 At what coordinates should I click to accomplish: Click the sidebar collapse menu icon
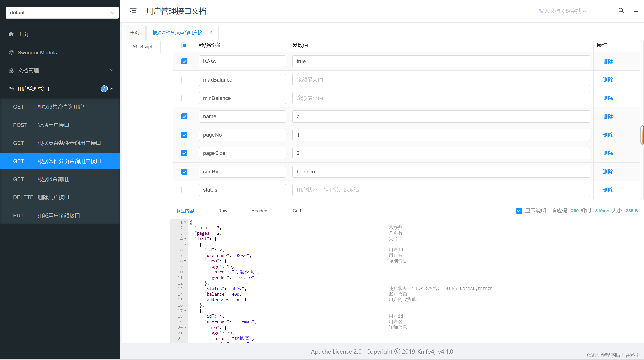133,11
